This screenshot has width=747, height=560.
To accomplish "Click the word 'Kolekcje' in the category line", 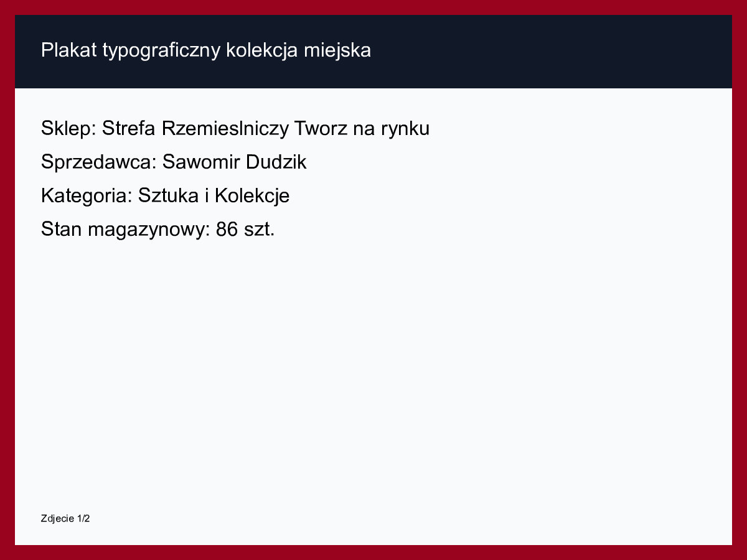I will (x=252, y=196).
